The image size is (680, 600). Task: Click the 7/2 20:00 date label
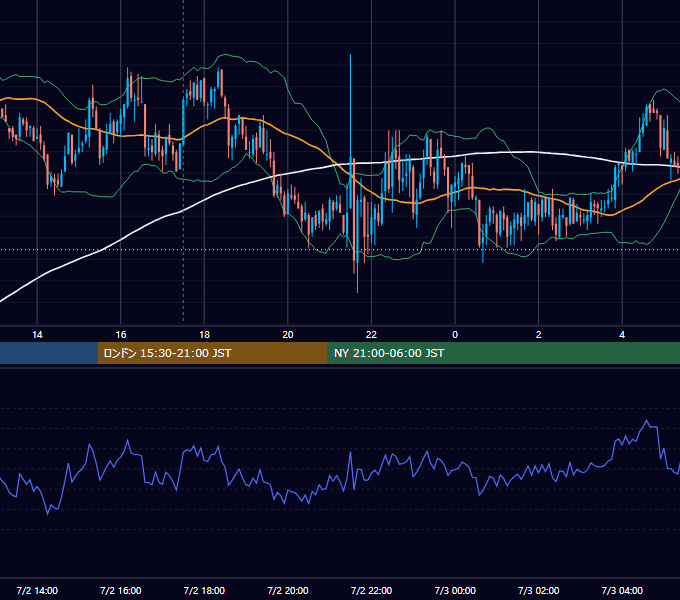(288, 590)
